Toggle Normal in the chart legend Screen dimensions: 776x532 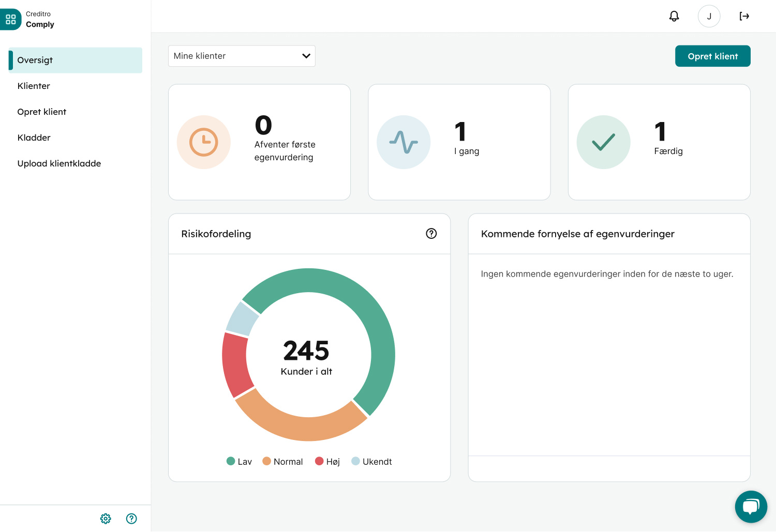[x=282, y=461]
